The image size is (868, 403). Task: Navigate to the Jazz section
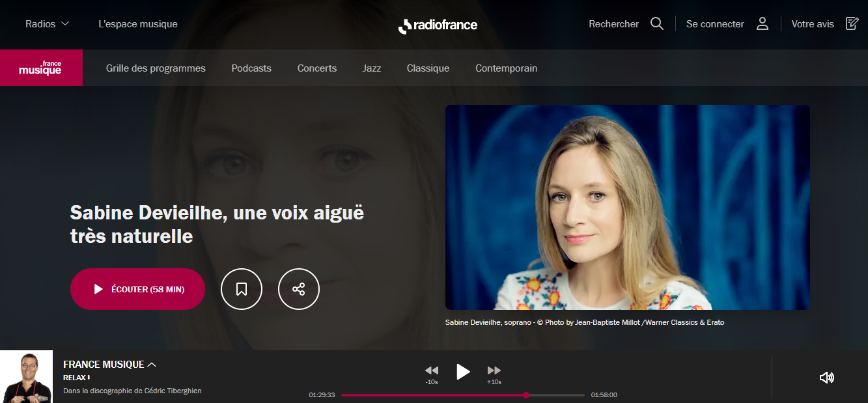(372, 68)
